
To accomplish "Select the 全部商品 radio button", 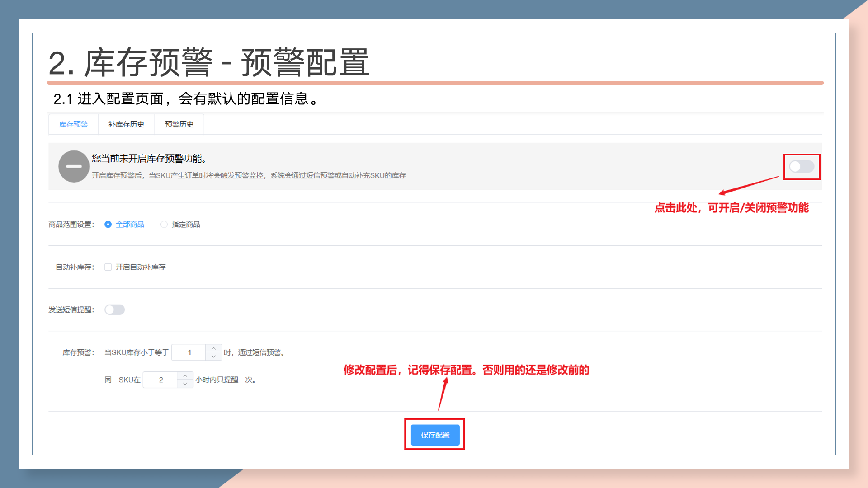I will point(108,225).
